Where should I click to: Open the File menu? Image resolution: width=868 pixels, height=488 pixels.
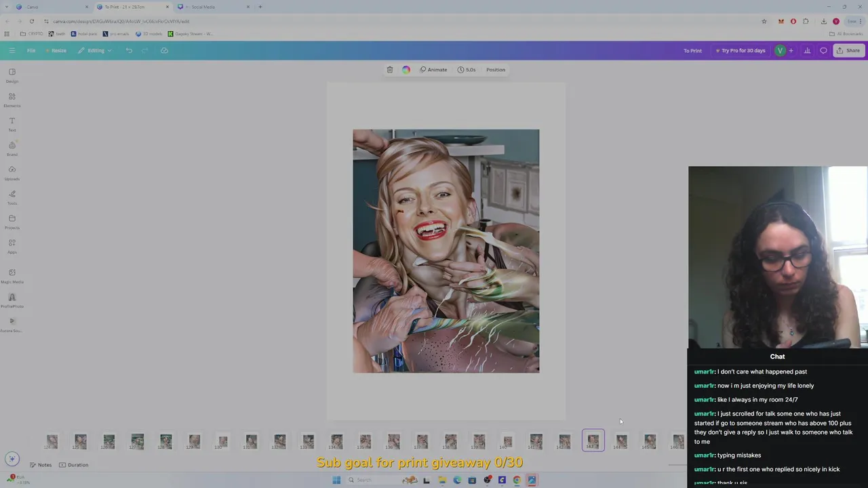(31, 51)
